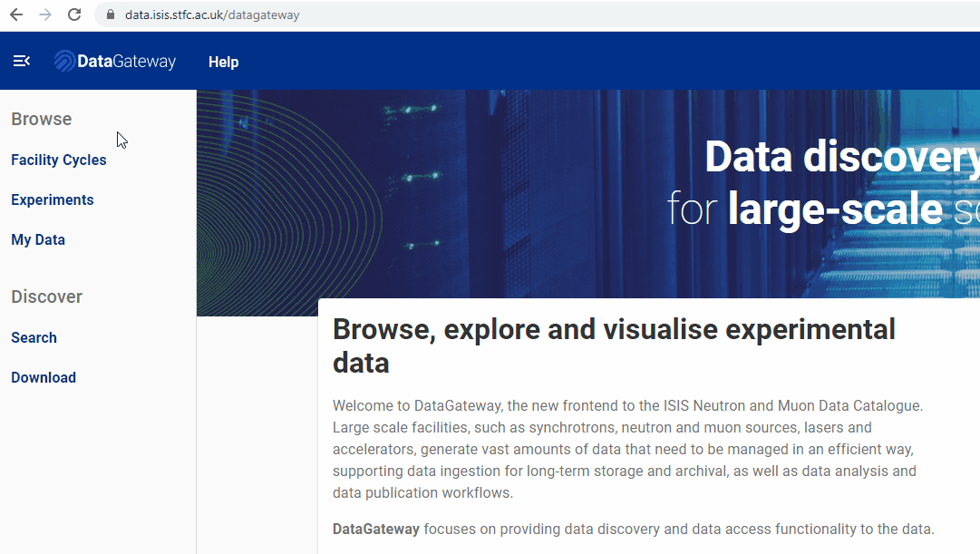View My Data
The width and height of the screenshot is (980, 554).
coord(38,239)
